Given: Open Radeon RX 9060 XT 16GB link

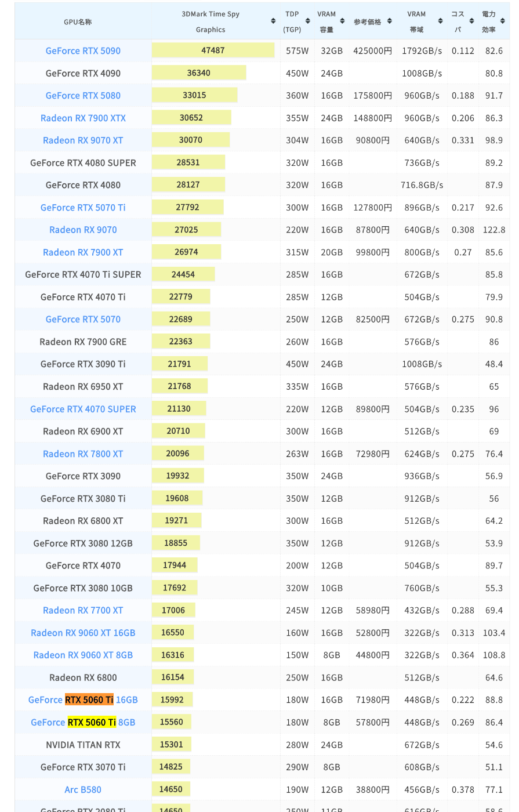Looking at the screenshot, I should [83, 633].
